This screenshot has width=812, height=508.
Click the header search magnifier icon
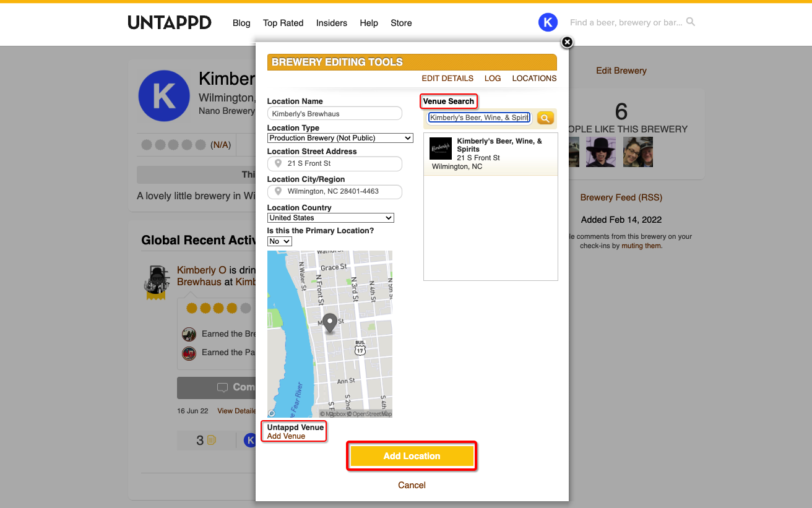[x=691, y=22]
